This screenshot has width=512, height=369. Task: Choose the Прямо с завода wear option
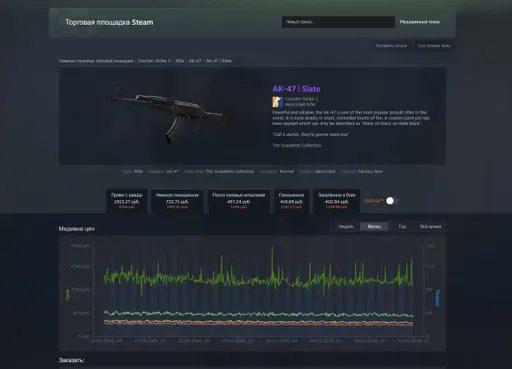point(127,201)
